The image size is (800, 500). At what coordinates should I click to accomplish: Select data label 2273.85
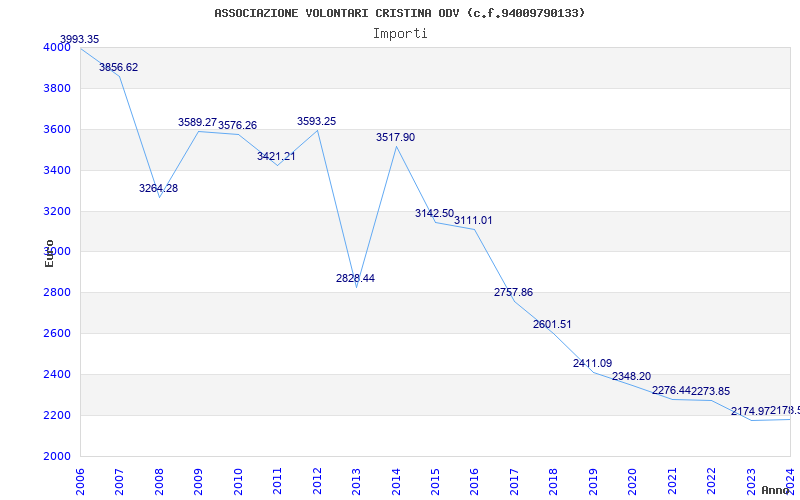(x=711, y=391)
